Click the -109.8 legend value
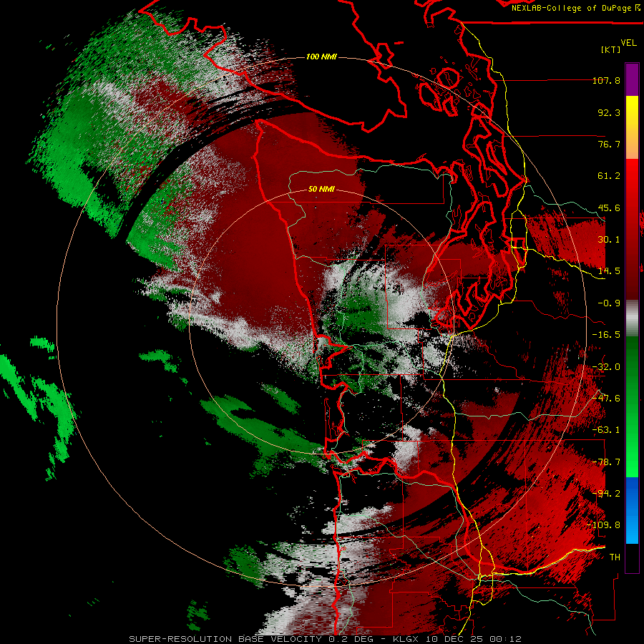This screenshot has height=644, width=644. coord(604,525)
